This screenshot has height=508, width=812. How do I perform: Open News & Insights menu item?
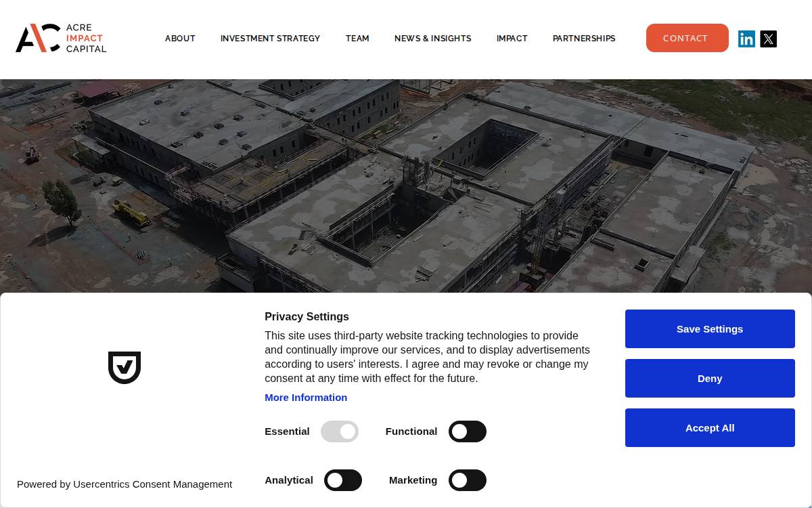[x=433, y=39]
